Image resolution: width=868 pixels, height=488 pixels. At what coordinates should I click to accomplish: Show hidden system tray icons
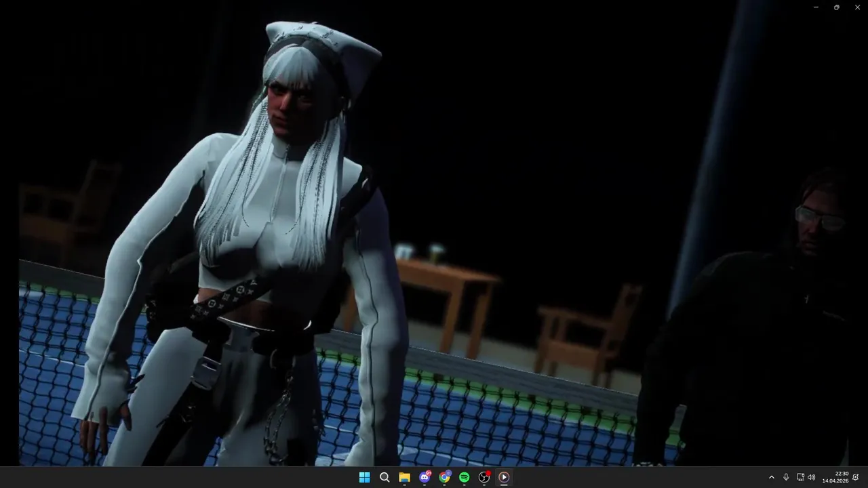pos(771,477)
